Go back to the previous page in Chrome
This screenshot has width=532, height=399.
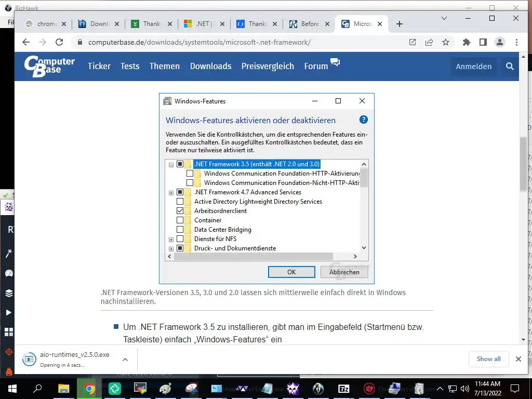pyautogui.click(x=26, y=42)
